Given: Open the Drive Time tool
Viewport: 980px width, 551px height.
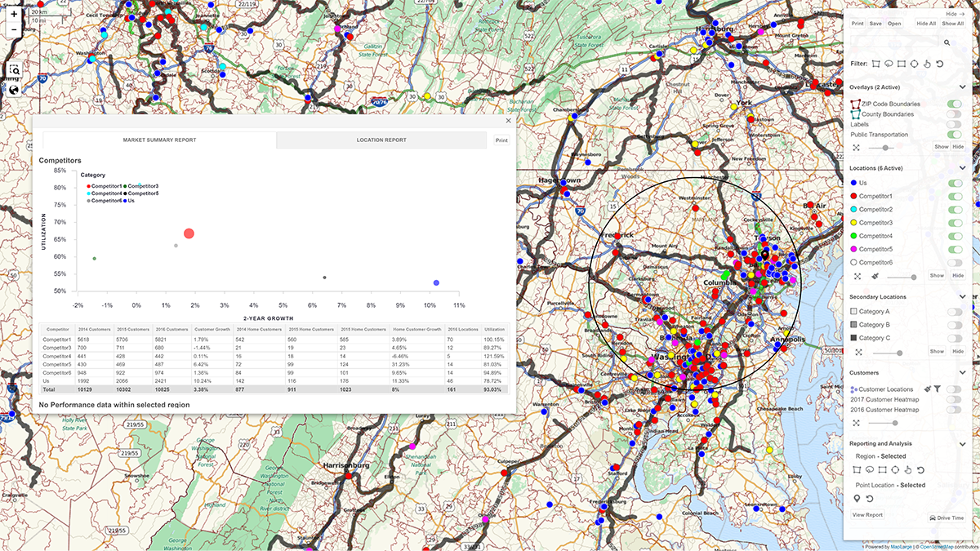Looking at the screenshot, I should coord(947,518).
